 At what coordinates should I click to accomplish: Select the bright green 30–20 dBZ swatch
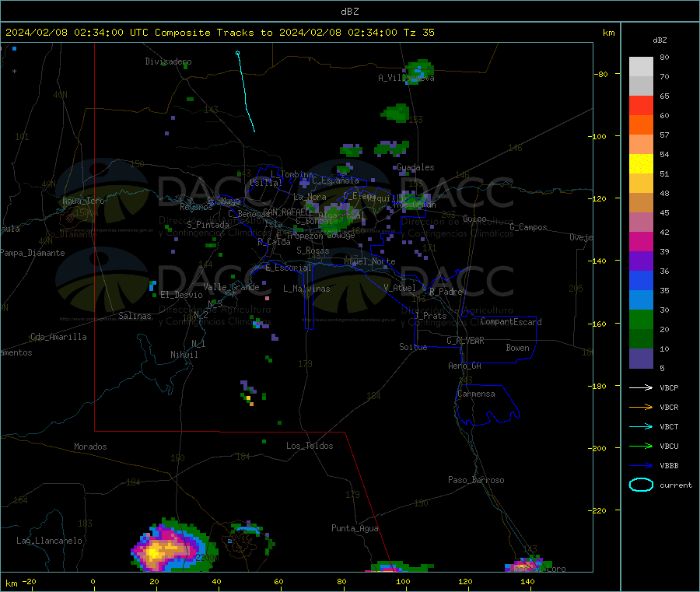(641, 320)
